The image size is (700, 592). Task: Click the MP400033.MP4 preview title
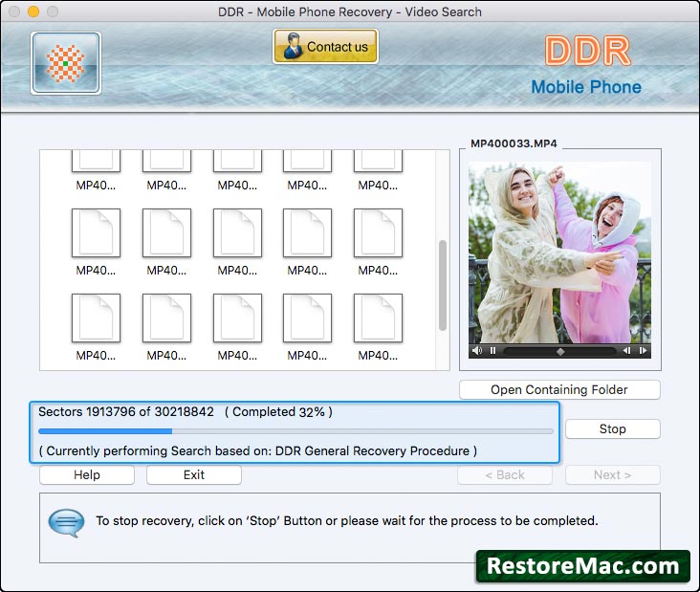click(x=514, y=143)
